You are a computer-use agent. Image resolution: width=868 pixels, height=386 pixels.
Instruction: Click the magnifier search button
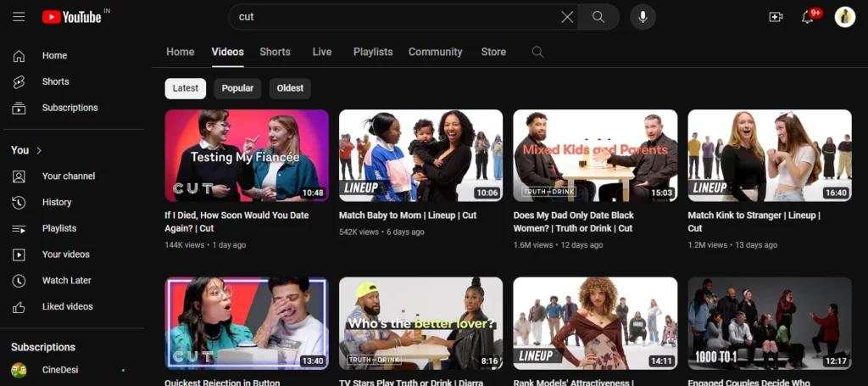coord(598,17)
